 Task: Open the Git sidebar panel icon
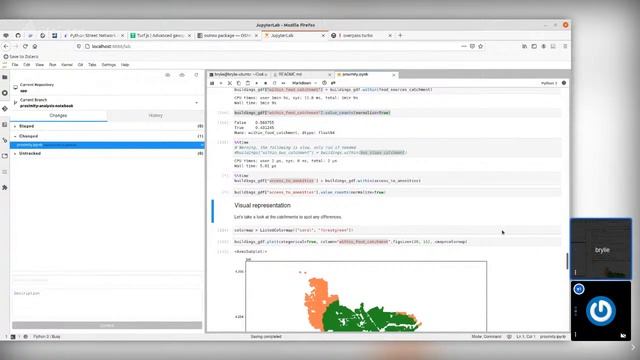(x=5, y=109)
